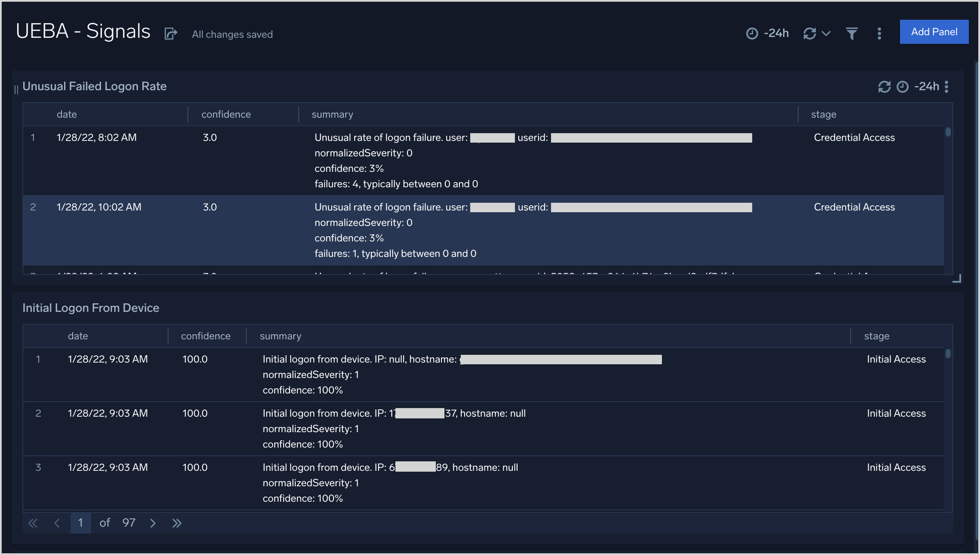Go to next page in pagination
This screenshot has height=555, width=980.
click(x=153, y=523)
